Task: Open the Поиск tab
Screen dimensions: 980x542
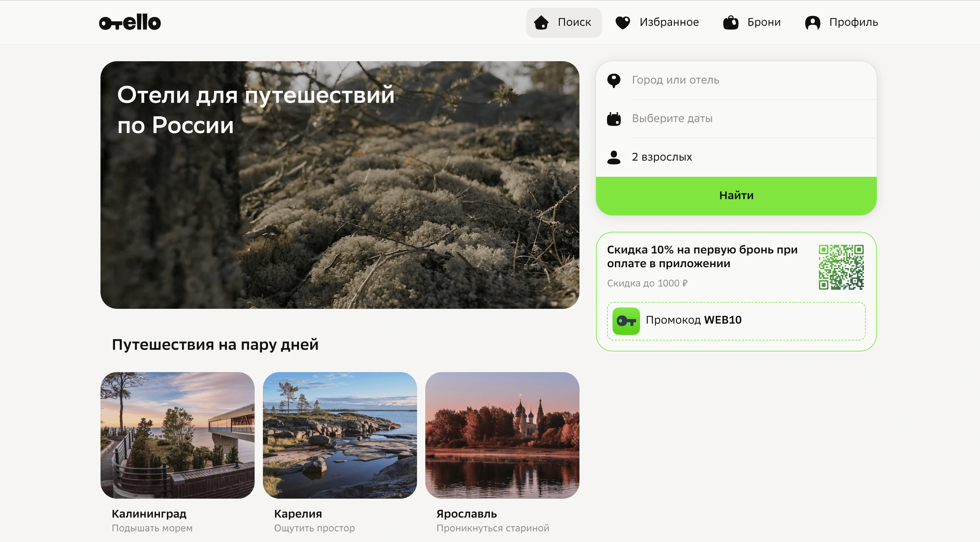Action: (564, 22)
